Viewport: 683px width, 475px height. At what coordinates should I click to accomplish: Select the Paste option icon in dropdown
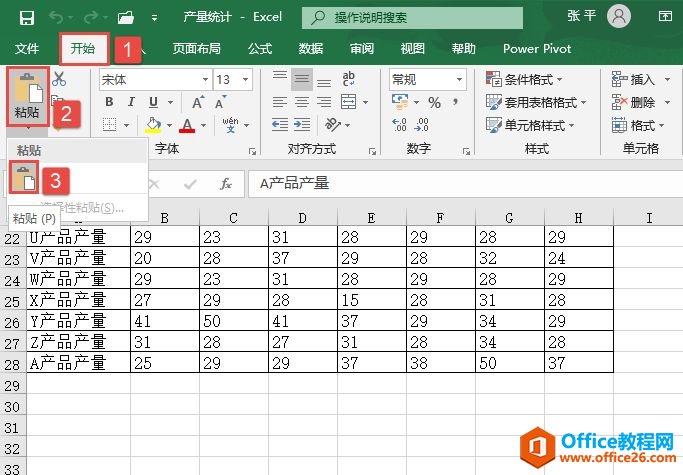(x=24, y=180)
